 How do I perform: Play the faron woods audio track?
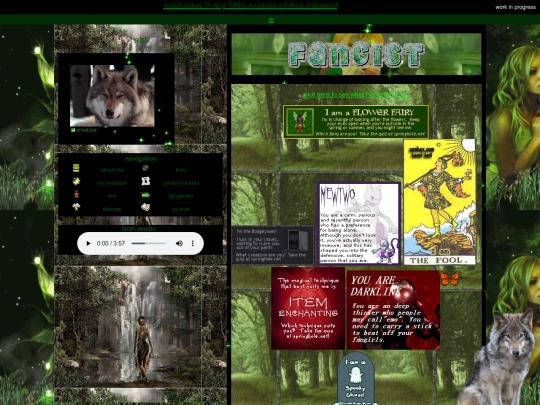[x=88, y=243]
